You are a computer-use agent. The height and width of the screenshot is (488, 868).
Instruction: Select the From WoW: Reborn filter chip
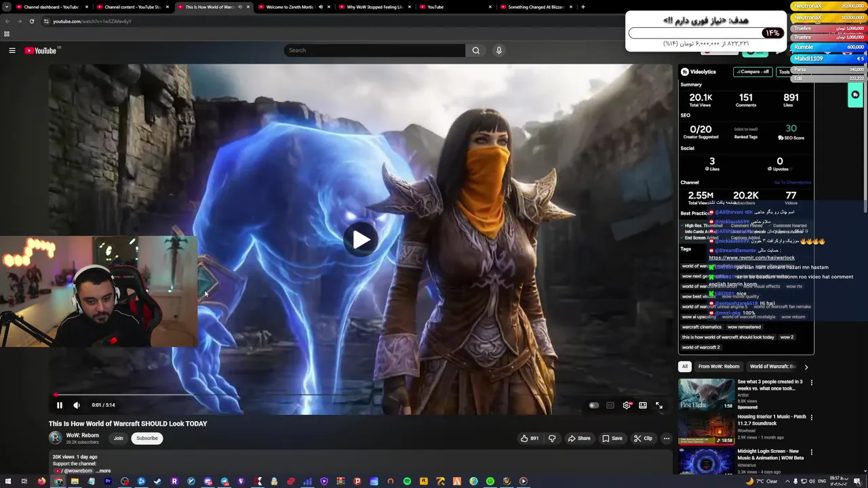tap(719, 367)
